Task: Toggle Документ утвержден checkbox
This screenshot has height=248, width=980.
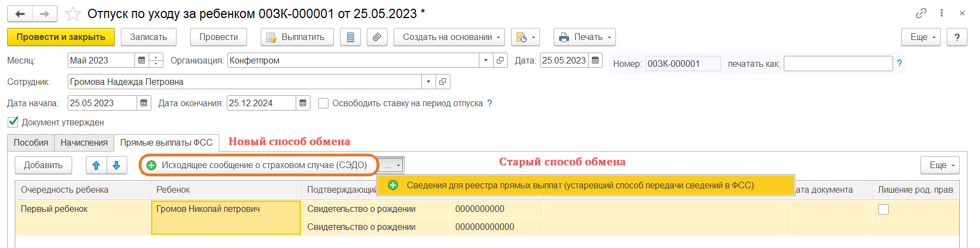Action: coord(13,122)
